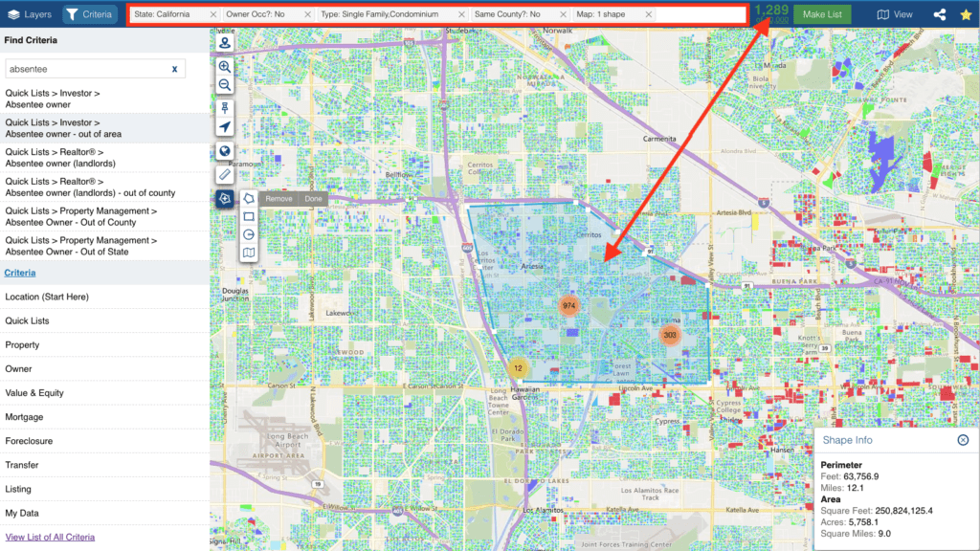Viewport: 980px width, 551px height.
Task: Click the 12 property cluster marker
Action: pyautogui.click(x=518, y=368)
